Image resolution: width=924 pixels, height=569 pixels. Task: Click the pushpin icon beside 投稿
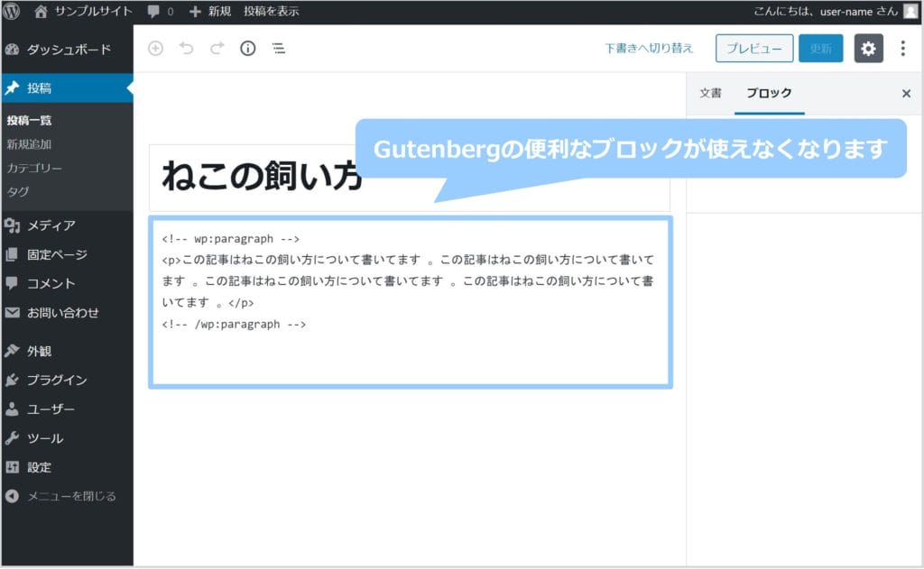(13, 88)
